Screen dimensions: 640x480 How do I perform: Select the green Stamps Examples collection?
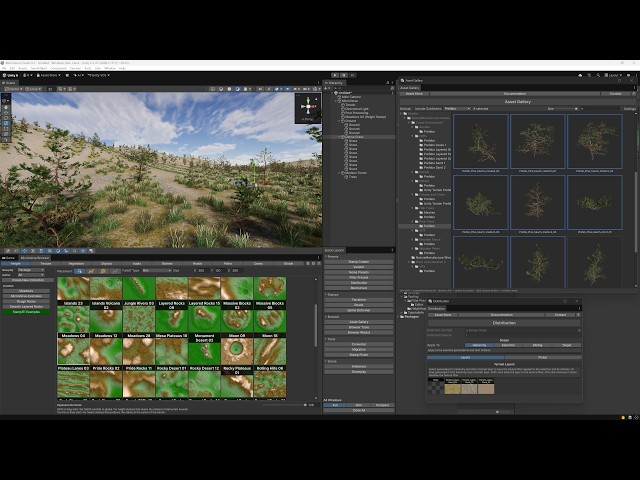26,312
